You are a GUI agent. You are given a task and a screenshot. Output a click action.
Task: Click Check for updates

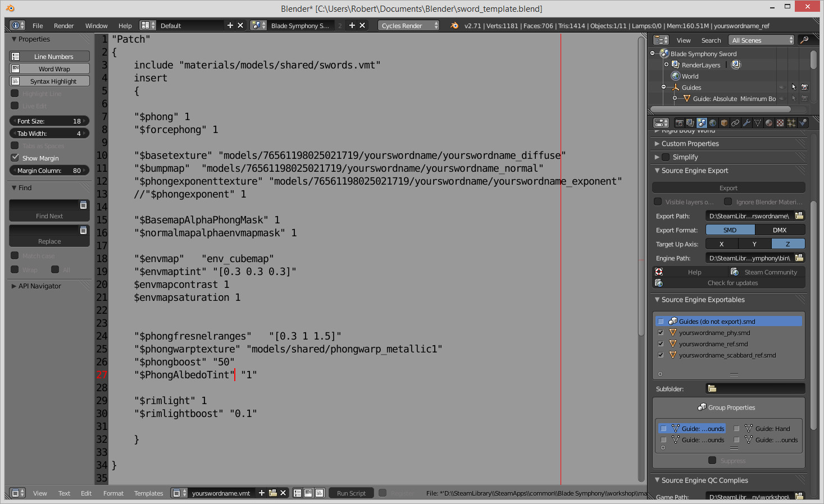tap(729, 283)
